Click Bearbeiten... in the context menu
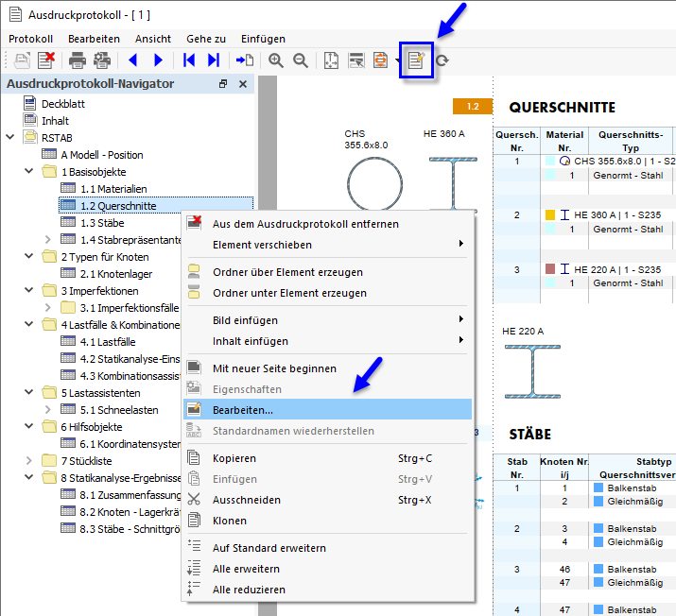The image size is (676, 616). (x=328, y=410)
